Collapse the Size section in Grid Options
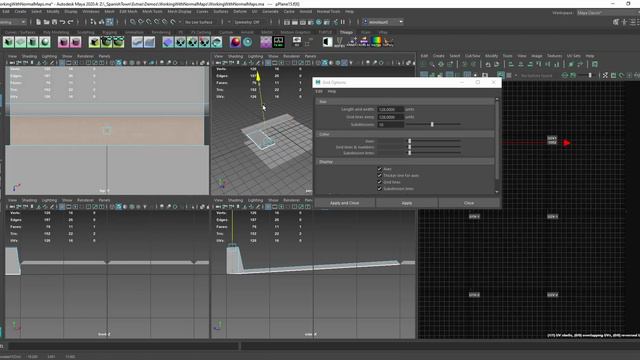 click(x=405, y=101)
